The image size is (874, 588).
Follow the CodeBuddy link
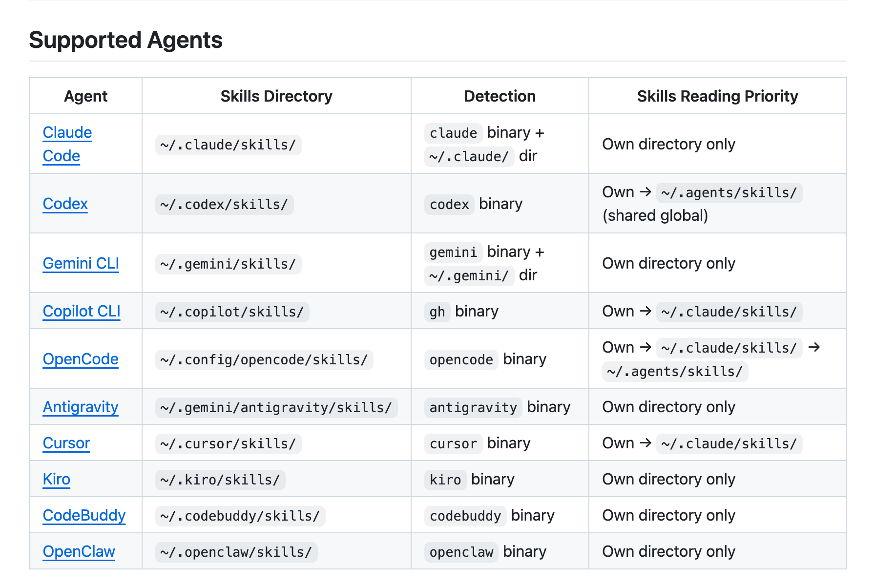tap(84, 516)
